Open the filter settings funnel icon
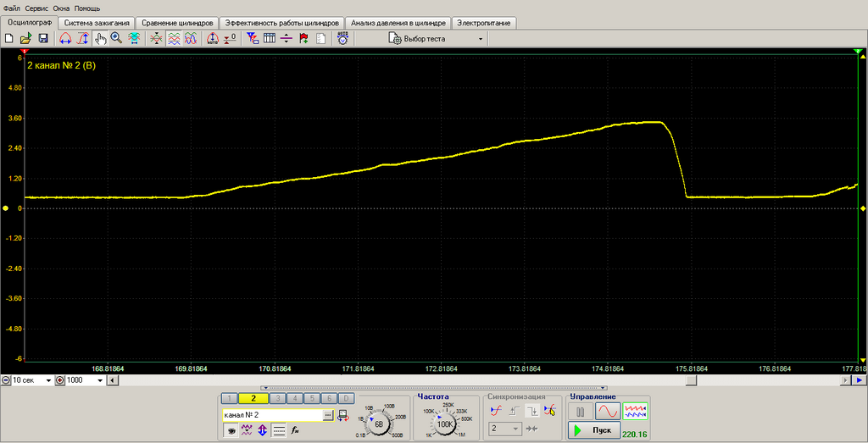The image size is (868, 443). (x=253, y=39)
